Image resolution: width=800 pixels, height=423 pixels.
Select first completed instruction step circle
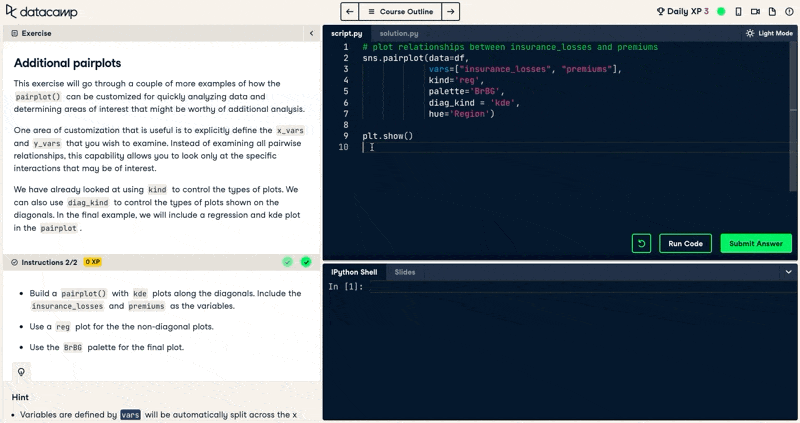pyautogui.click(x=288, y=262)
